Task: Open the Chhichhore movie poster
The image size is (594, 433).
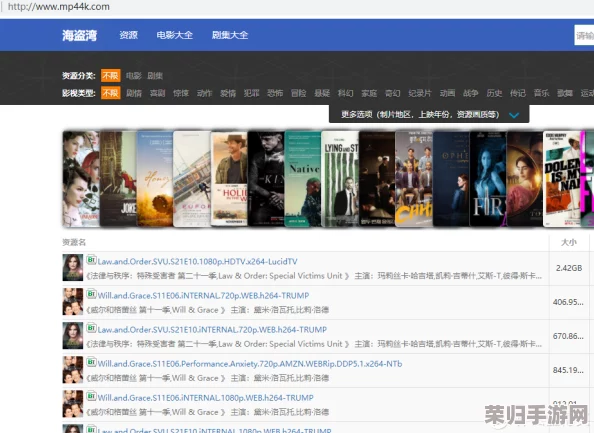Action: pyautogui.click(x=413, y=179)
